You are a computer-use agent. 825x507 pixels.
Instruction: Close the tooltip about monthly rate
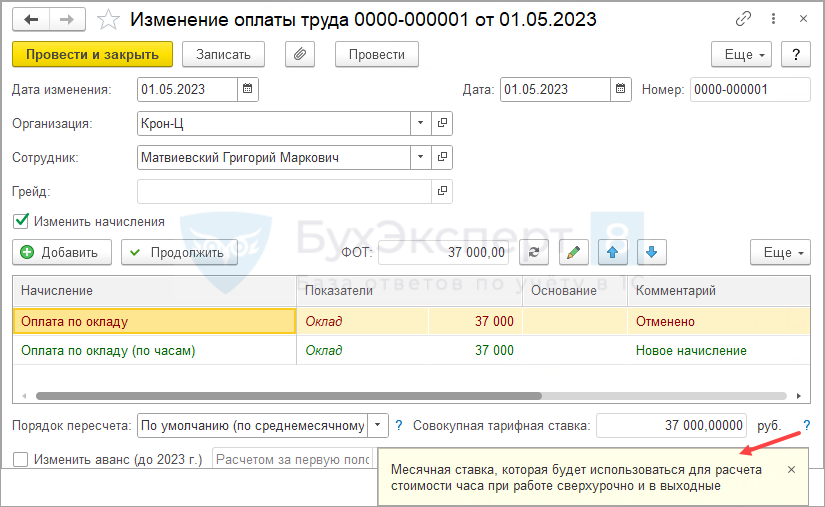(x=791, y=469)
